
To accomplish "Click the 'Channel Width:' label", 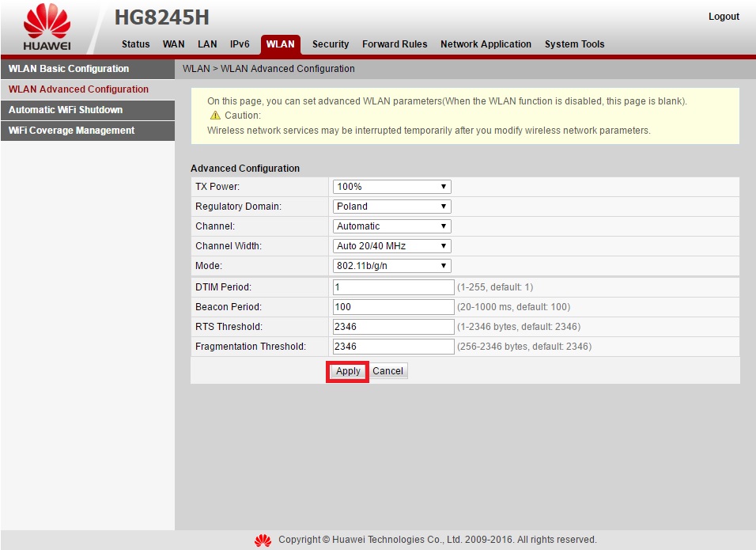I will [x=229, y=246].
